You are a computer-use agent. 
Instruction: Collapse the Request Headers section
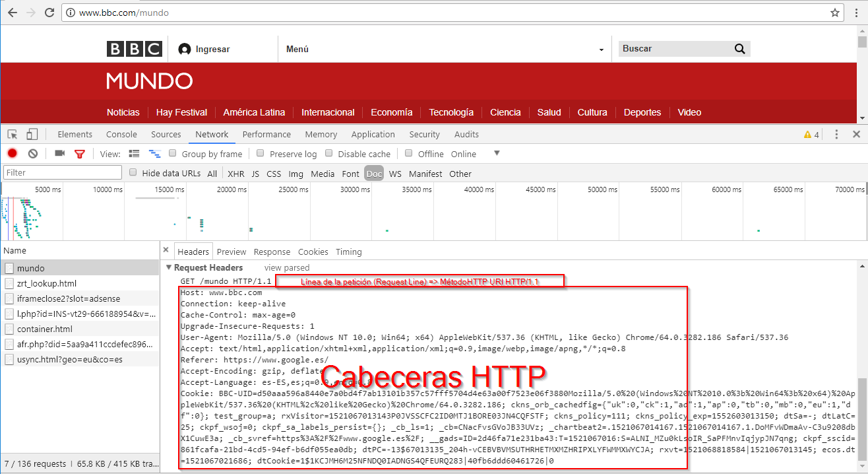coord(169,268)
